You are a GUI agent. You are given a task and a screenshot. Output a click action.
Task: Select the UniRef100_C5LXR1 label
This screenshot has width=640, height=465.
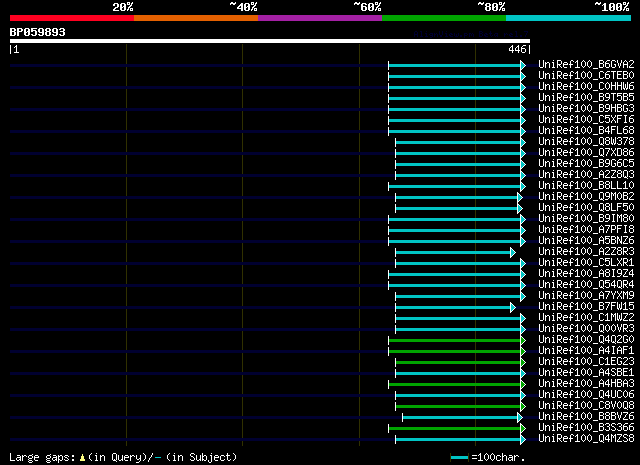(x=586, y=263)
